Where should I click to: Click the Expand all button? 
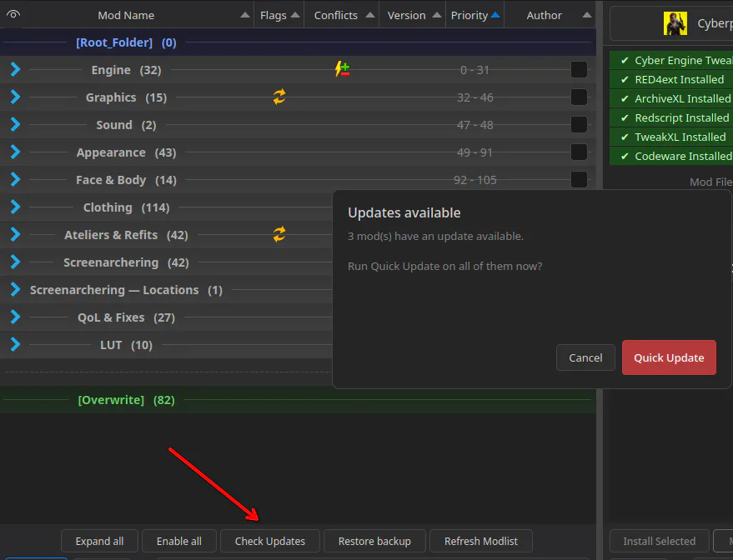tap(99, 541)
